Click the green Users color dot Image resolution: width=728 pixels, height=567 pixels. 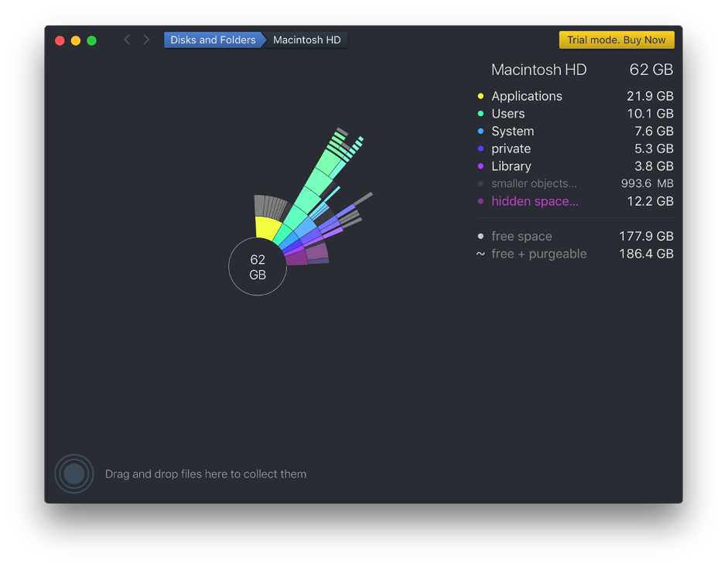click(480, 114)
